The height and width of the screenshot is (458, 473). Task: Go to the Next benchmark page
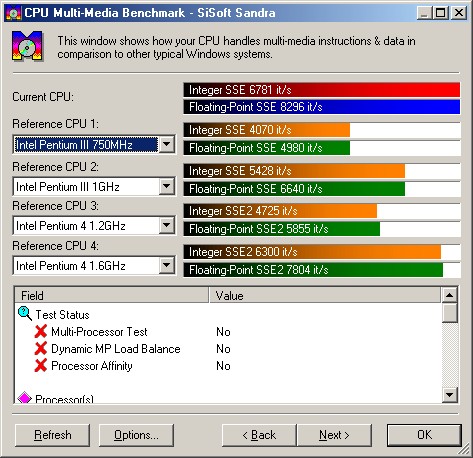(334, 435)
